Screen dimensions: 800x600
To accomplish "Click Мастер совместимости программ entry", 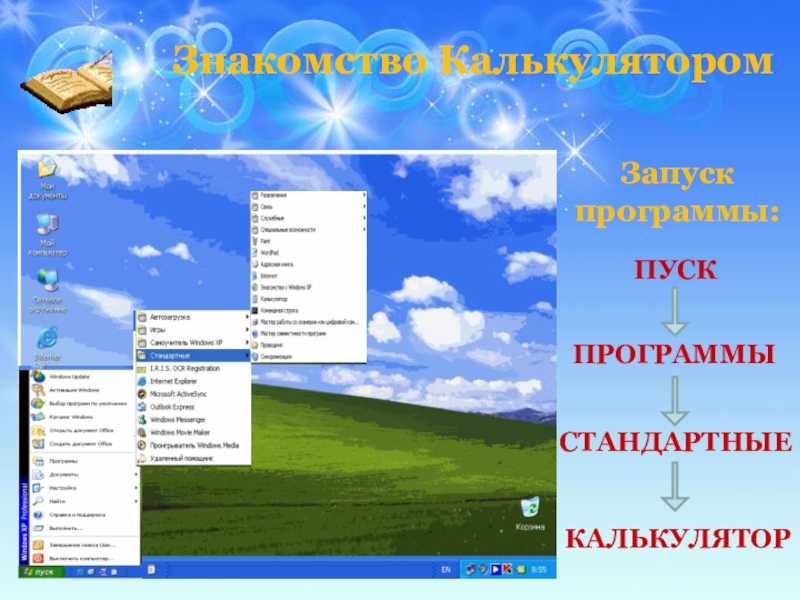I will [x=308, y=334].
